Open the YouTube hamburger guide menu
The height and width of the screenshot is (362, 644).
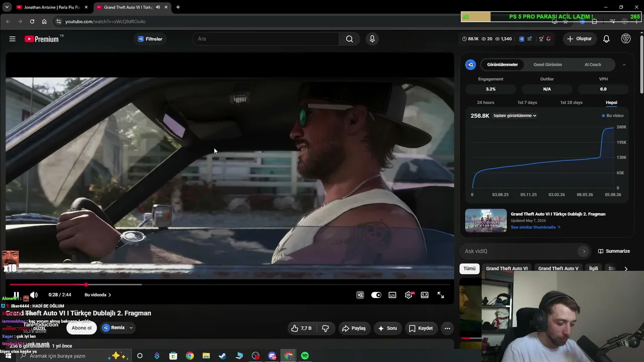point(12,39)
